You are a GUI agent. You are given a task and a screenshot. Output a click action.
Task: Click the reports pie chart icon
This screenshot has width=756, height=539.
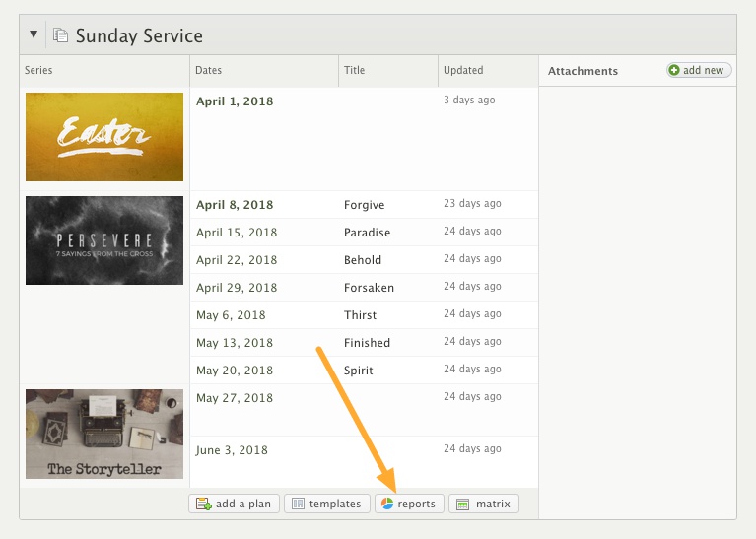pos(387,504)
